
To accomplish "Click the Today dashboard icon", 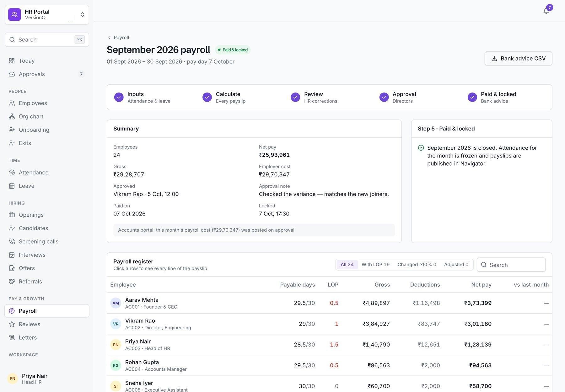I will [12, 61].
